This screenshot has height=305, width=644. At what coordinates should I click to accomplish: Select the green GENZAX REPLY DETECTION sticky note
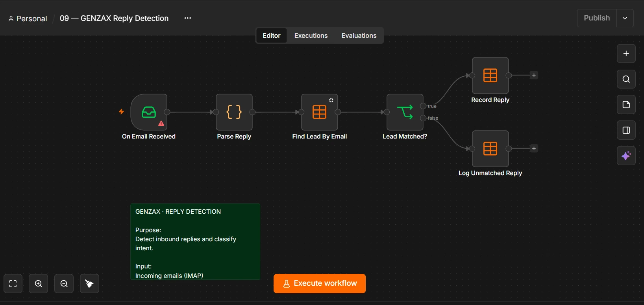pyautogui.click(x=195, y=242)
